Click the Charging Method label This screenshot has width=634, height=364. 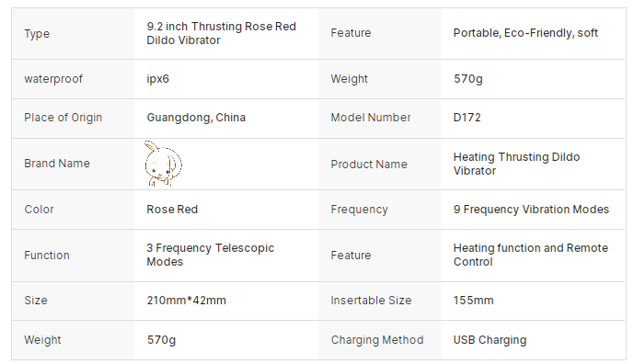coord(377,340)
